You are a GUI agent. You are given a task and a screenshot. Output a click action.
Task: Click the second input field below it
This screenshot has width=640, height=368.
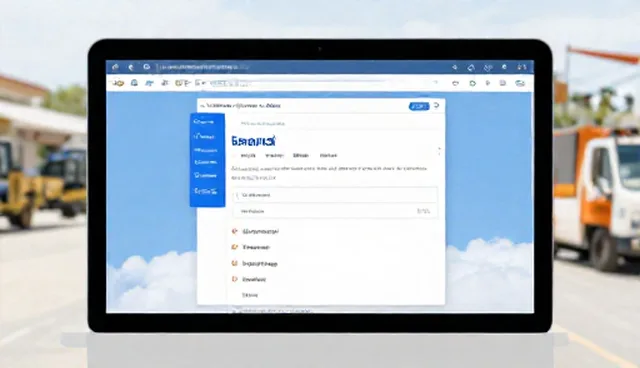[335, 211]
